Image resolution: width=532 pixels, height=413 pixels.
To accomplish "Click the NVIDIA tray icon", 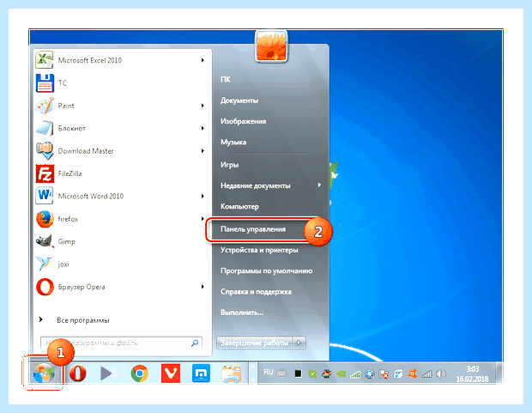I will 342,374.
